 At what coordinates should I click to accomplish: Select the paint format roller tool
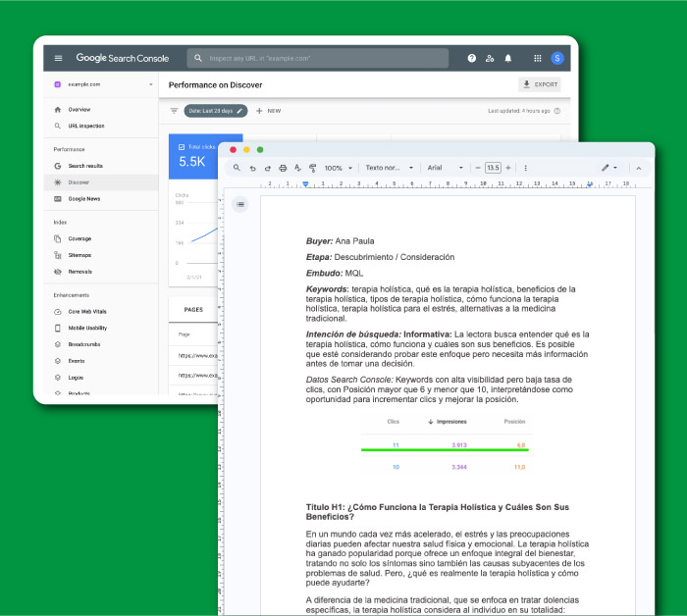[x=312, y=168]
